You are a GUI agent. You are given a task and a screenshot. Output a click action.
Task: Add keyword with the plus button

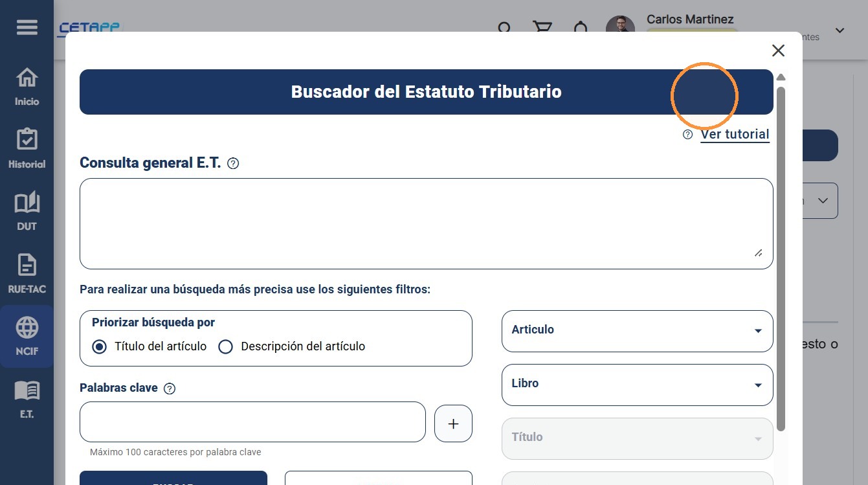pos(453,423)
